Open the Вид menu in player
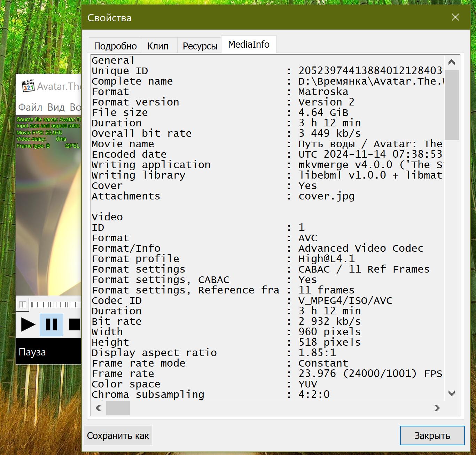This screenshot has width=476, height=455. point(56,107)
